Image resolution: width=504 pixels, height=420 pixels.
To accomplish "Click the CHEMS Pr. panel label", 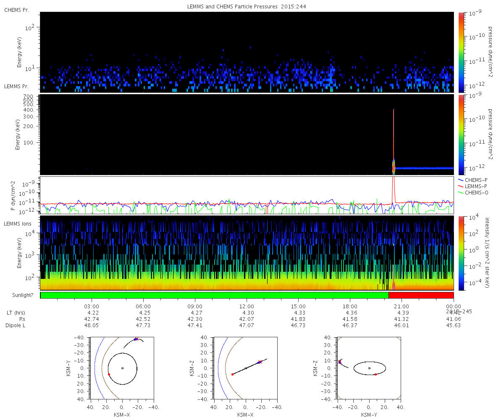I will click(16, 10).
